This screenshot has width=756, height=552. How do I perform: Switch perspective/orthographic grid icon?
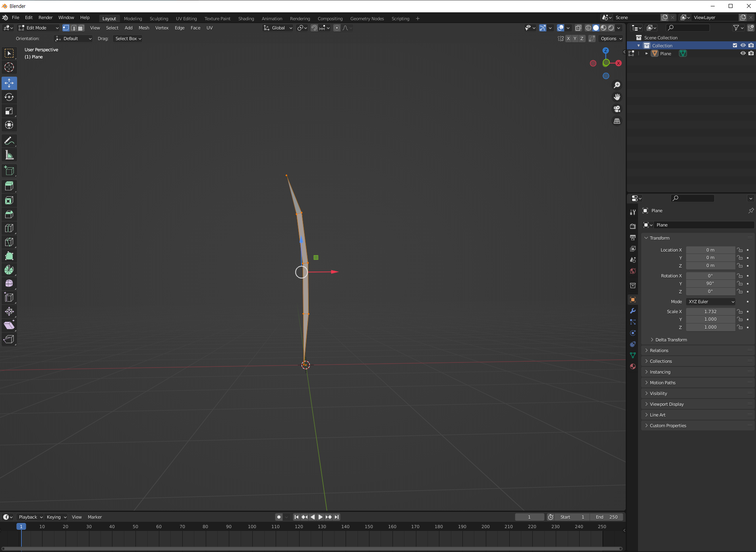click(617, 121)
